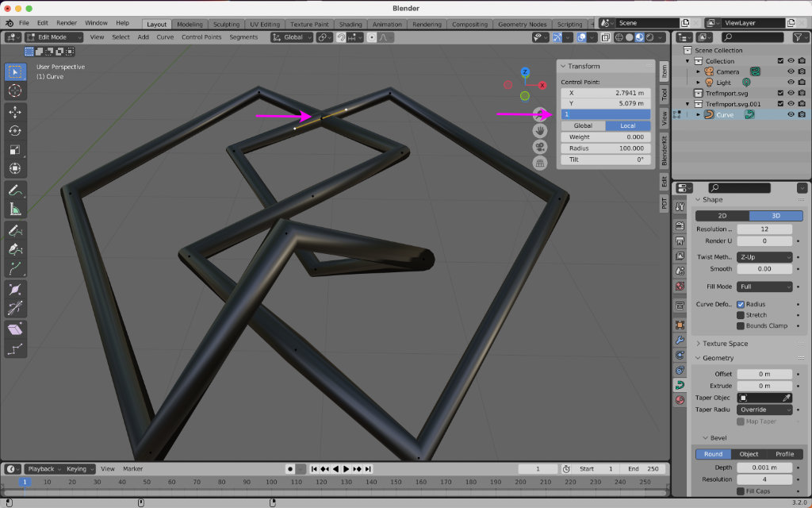The height and width of the screenshot is (508, 812).
Task: Activate the Rotate tool
Action: 15,130
